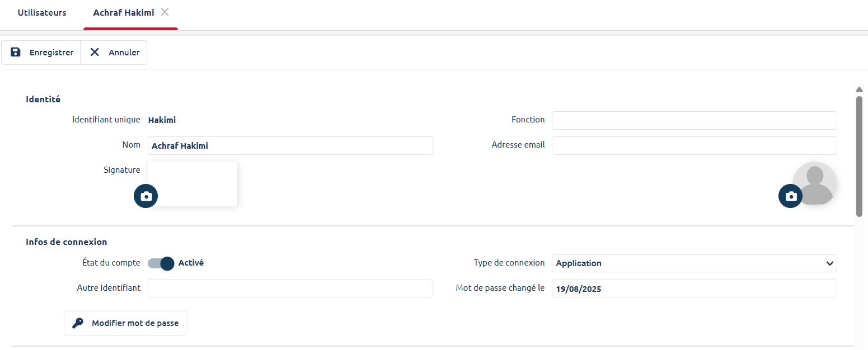868x350 pixels.
Task: Switch to the Utilisateurs tab
Action: (x=42, y=12)
